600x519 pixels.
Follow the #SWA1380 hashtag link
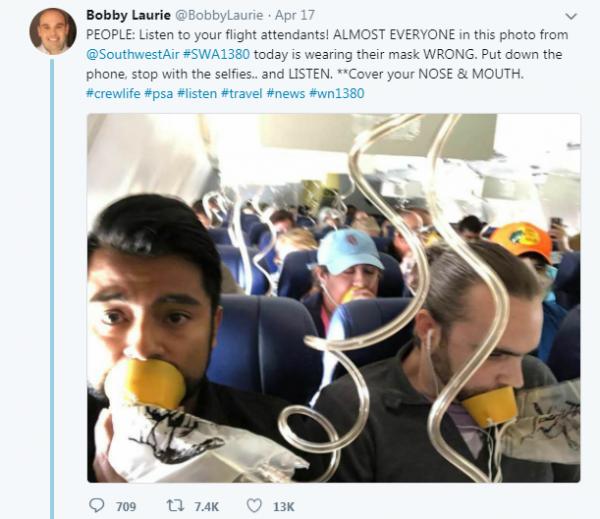coord(218,54)
